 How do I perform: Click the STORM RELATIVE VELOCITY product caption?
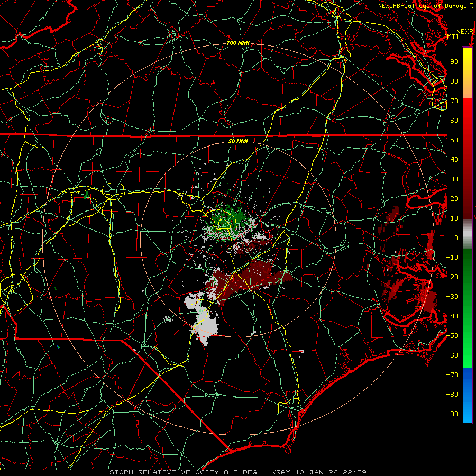pos(237,472)
